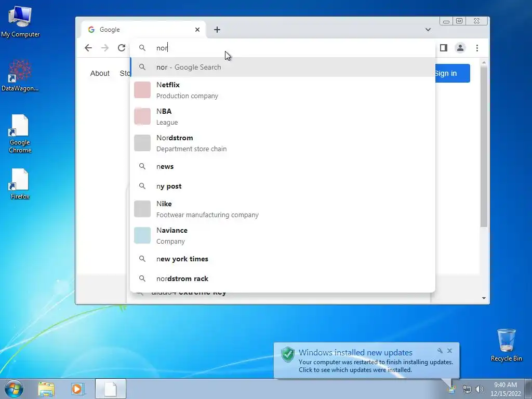Image resolution: width=532 pixels, height=399 pixels.
Task: Open Windows Explorer from the taskbar
Action: (46, 389)
